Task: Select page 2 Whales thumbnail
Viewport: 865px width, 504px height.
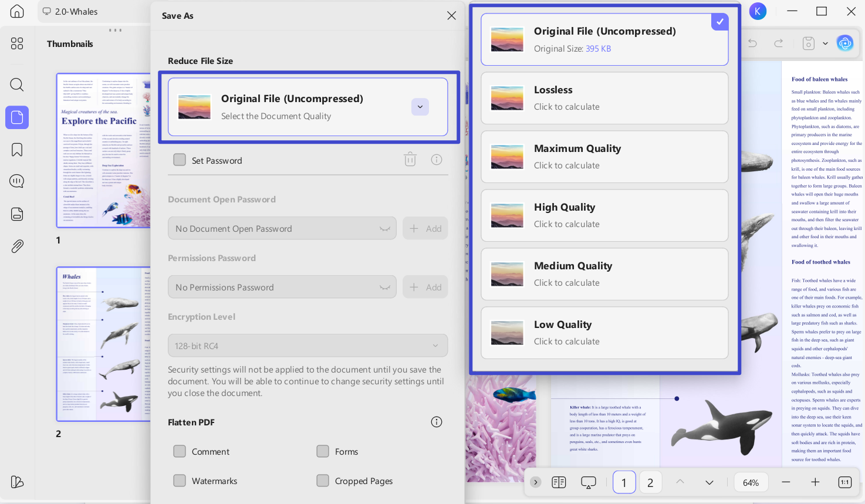Action: 103,344
